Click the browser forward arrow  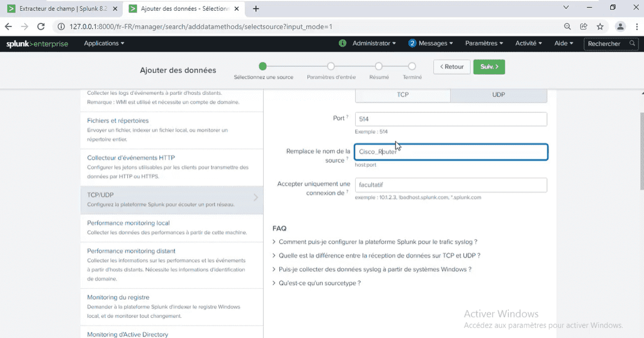click(x=25, y=27)
